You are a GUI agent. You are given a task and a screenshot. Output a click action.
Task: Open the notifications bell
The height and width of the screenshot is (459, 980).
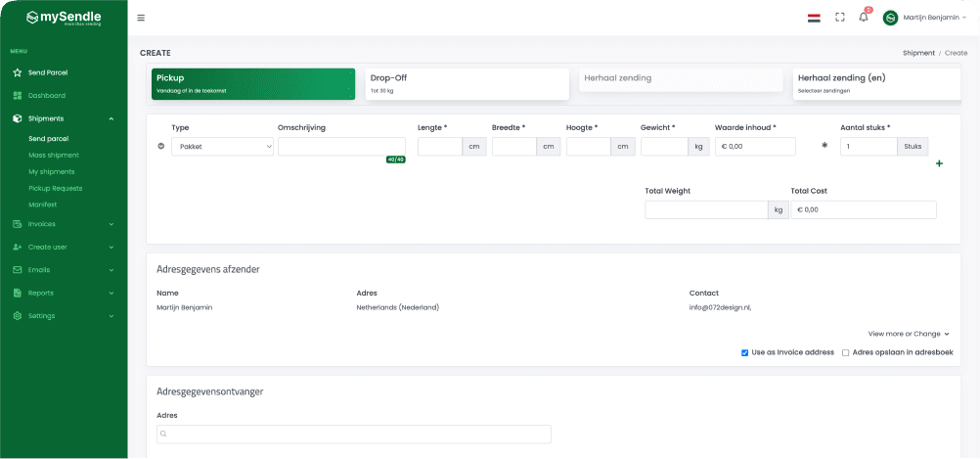pos(864,18)
